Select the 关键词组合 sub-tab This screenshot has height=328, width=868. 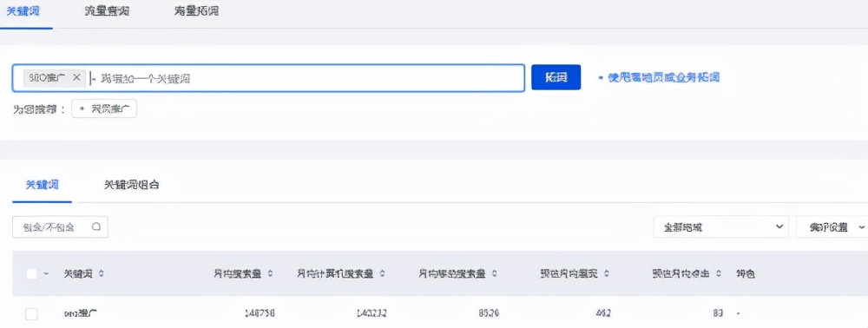(x=132, y=186)
